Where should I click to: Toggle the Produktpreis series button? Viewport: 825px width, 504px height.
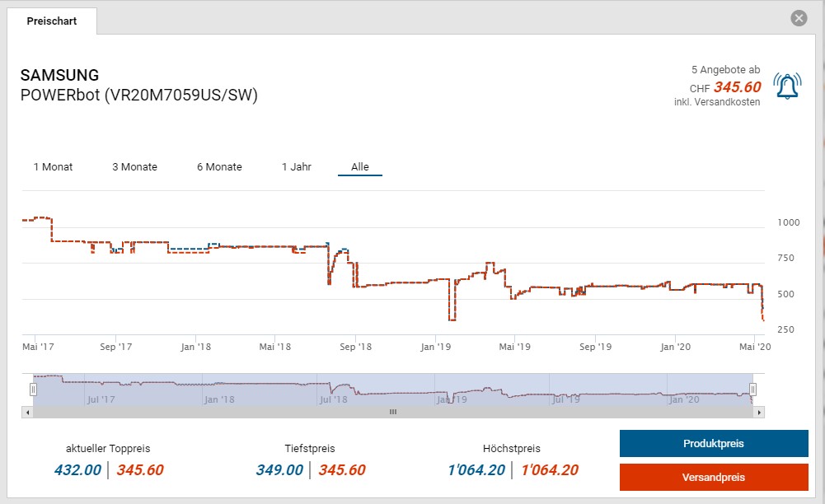coord(713,443)
